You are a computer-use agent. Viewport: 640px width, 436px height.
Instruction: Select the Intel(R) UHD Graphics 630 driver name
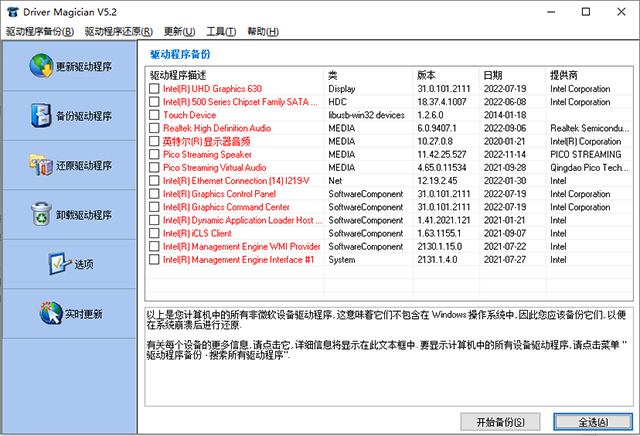click(212, 89)
